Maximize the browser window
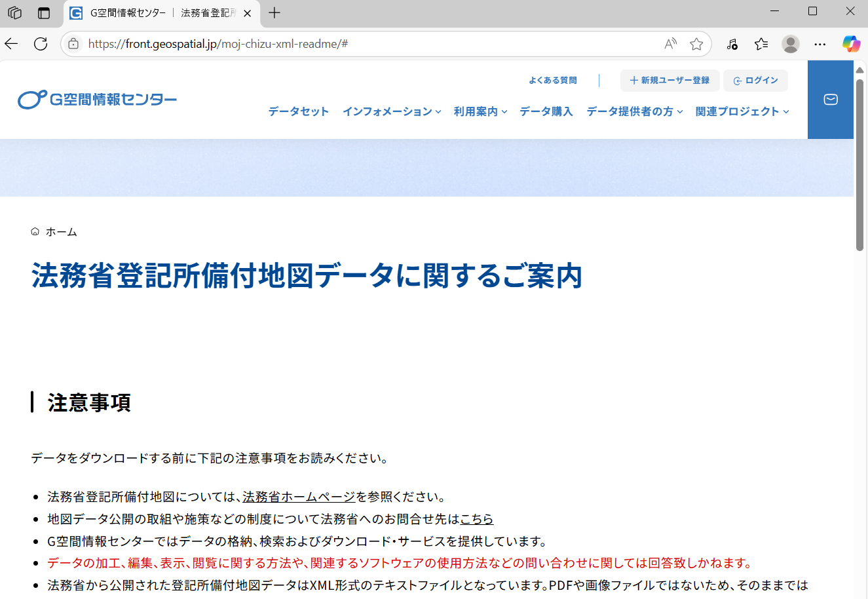This screenshot has height=599, width=868. tap(813, 11)
